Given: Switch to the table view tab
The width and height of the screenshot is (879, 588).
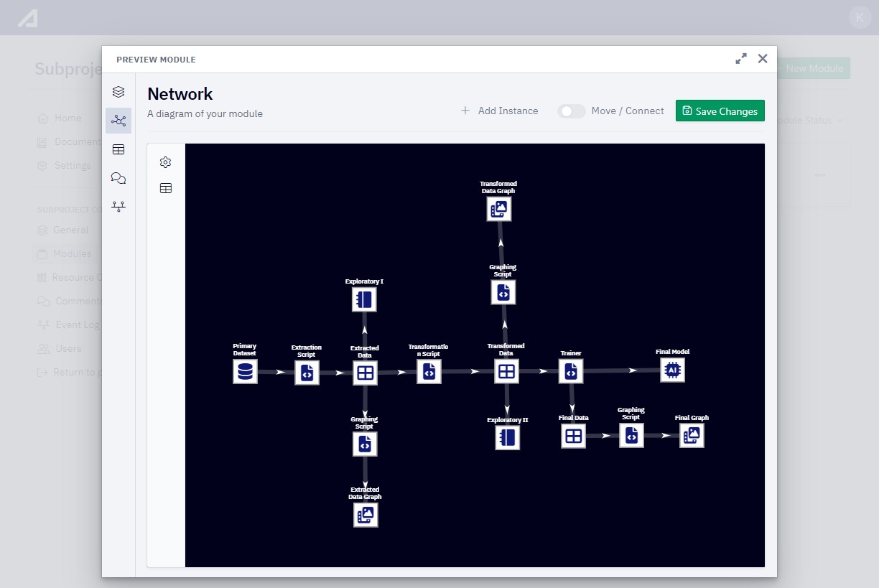Looking at the screenshot, I should [118, 149].
